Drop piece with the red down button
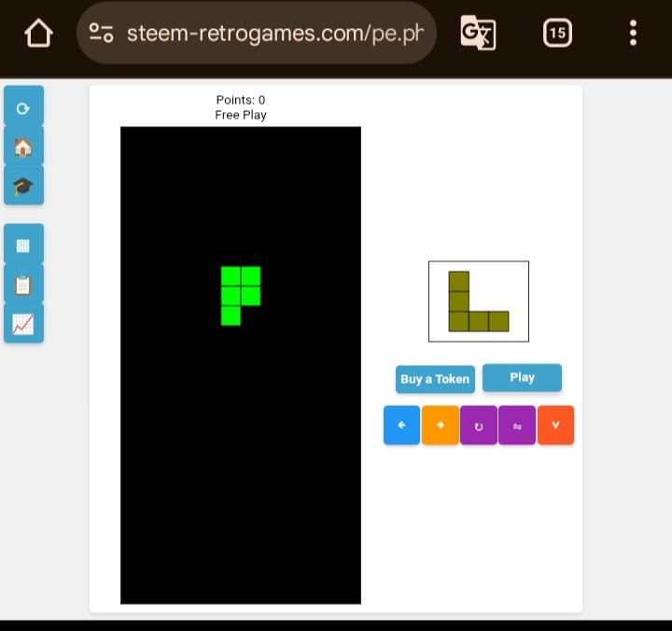This screenshot has height=631, width=672. (555, 425)
